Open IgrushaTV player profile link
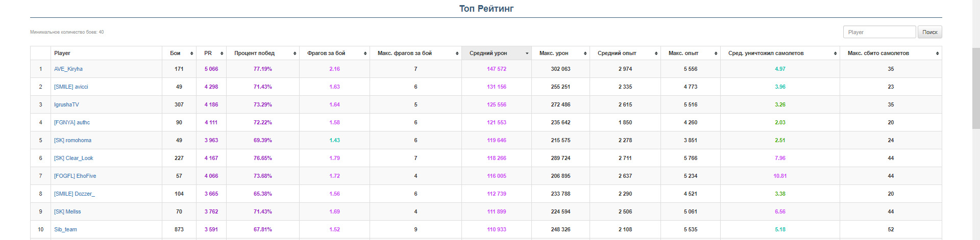Viewport: 980px width, 240px height. tap(66, 104)
